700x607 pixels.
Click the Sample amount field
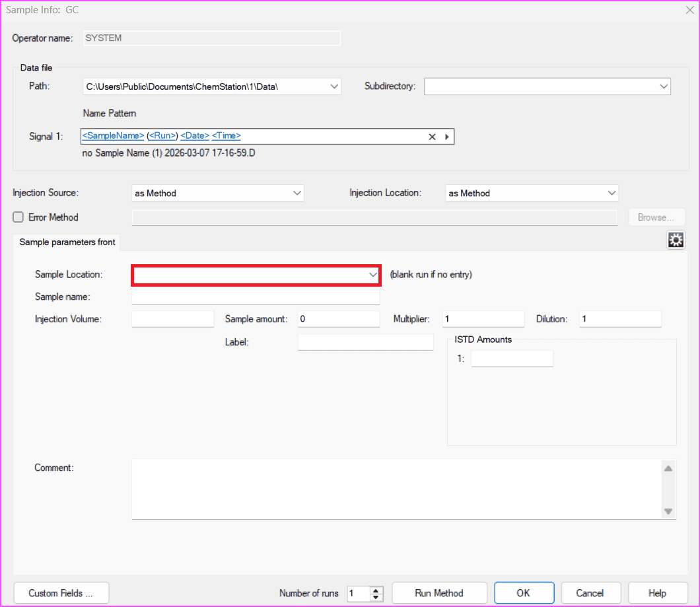pyautogui.click(x=339, y=319)
